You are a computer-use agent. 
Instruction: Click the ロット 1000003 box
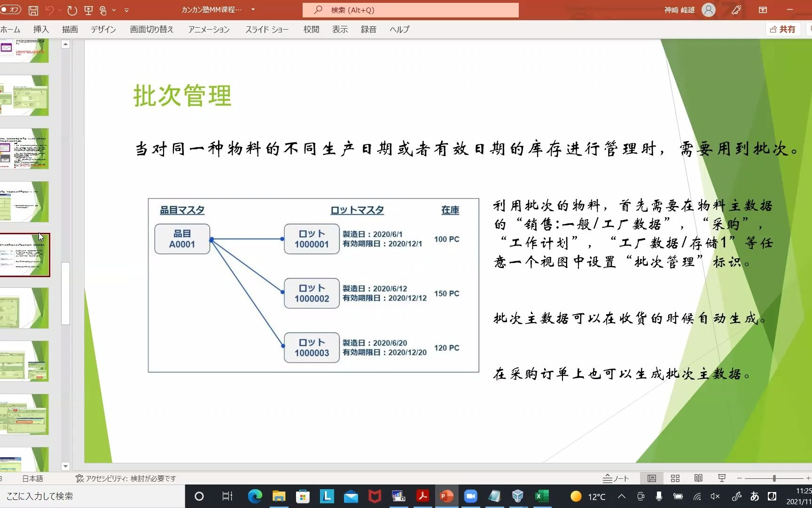tap(312, 348)
